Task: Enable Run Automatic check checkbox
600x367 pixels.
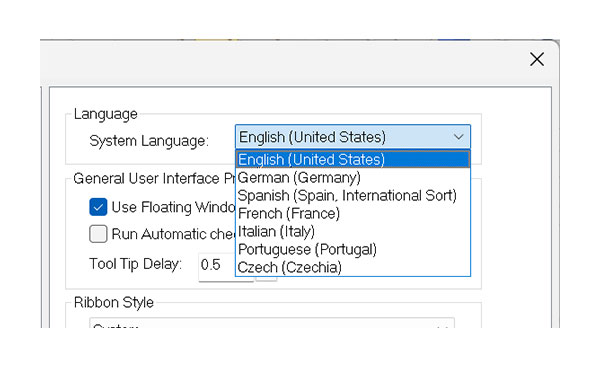Action: point(98,234)
